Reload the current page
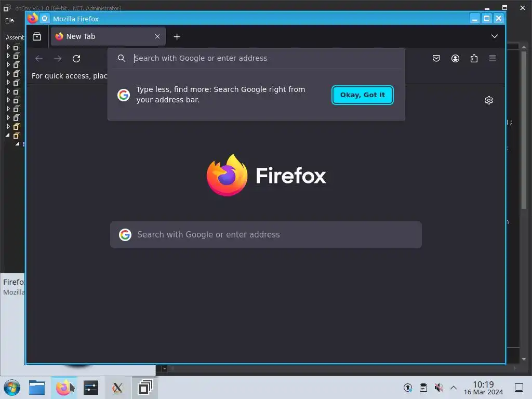 76,58
